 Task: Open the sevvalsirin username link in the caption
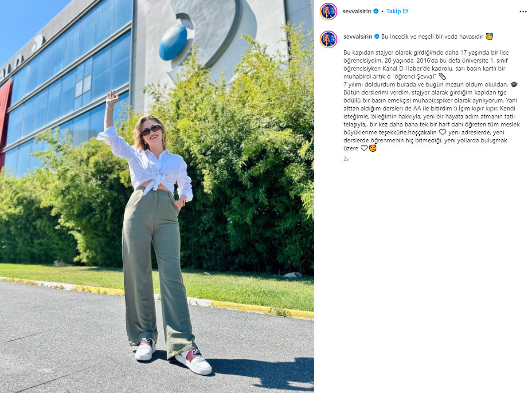(358, 36)
